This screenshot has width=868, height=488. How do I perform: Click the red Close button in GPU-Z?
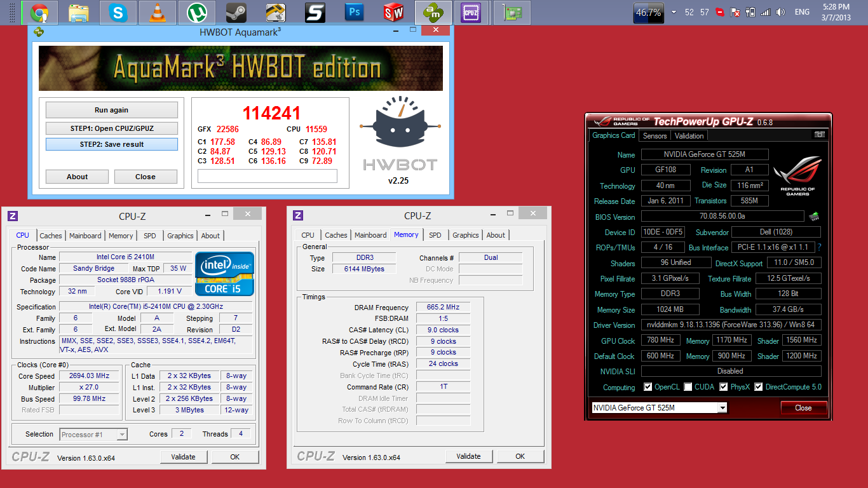[x=803, y=408]
